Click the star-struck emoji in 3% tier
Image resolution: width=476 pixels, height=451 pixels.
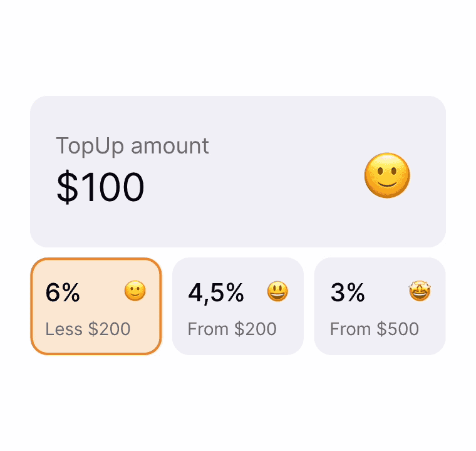pyautogui.click(x=420, y=291)
